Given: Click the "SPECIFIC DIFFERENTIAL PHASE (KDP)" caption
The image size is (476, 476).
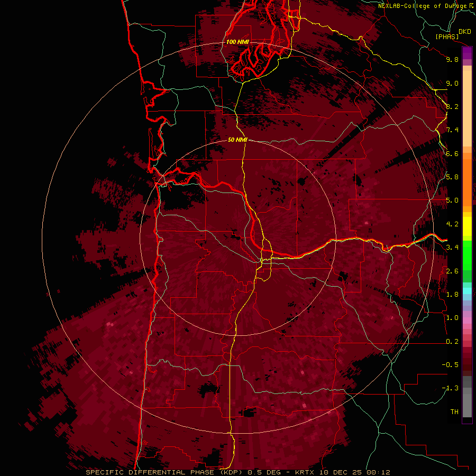Looking at the screenshot, I should (x=165, y=472).
